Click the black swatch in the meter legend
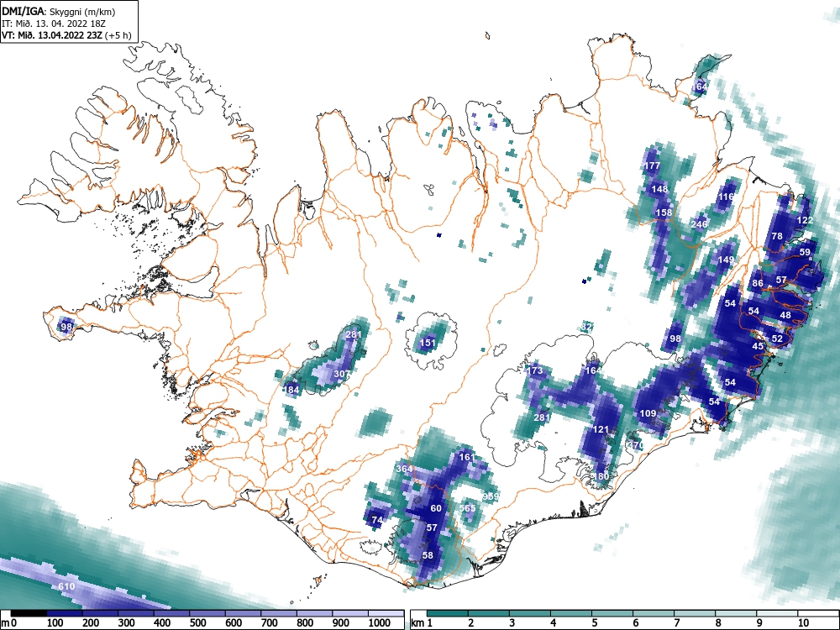The height and width of the screenshot is (630, 840). tap(29, 613)
